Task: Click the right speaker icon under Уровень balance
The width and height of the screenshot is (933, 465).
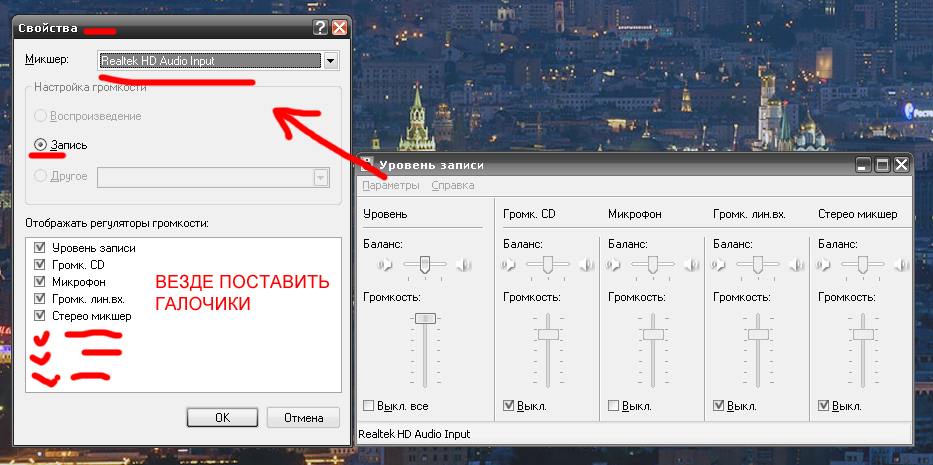Action: tap(464, 264)
